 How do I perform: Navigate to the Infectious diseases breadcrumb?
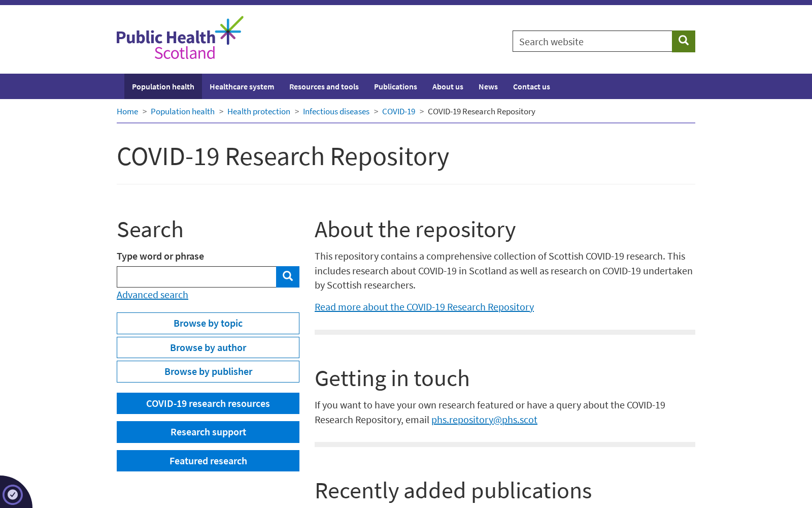tap(336, 111)
